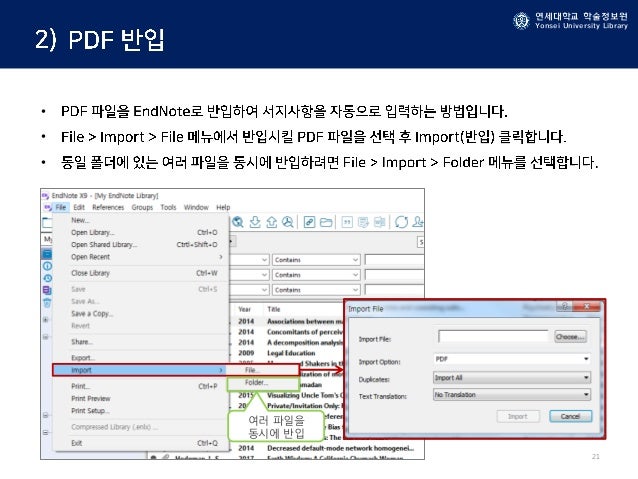Expand the group set below the Trash icon
This screenshot has width=638, height=479.
click(x=46, y=320)
